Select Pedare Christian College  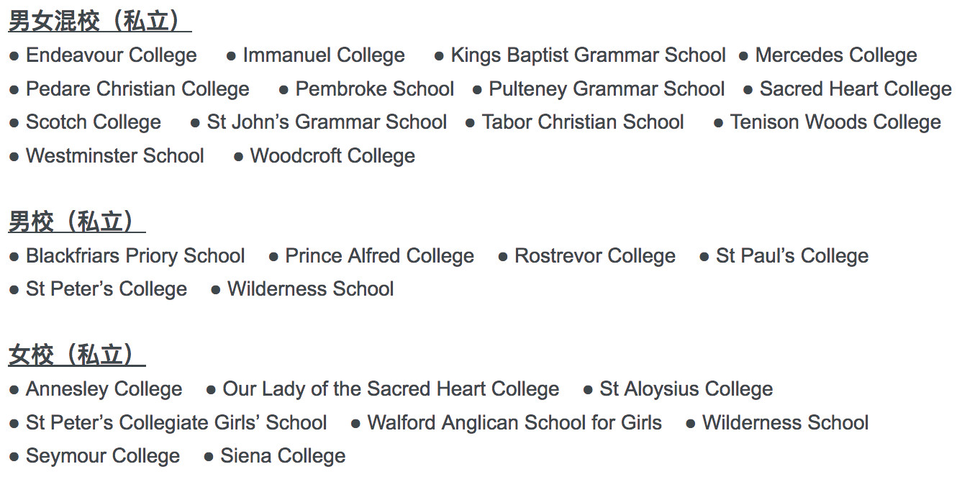click(x=137, y=89)
